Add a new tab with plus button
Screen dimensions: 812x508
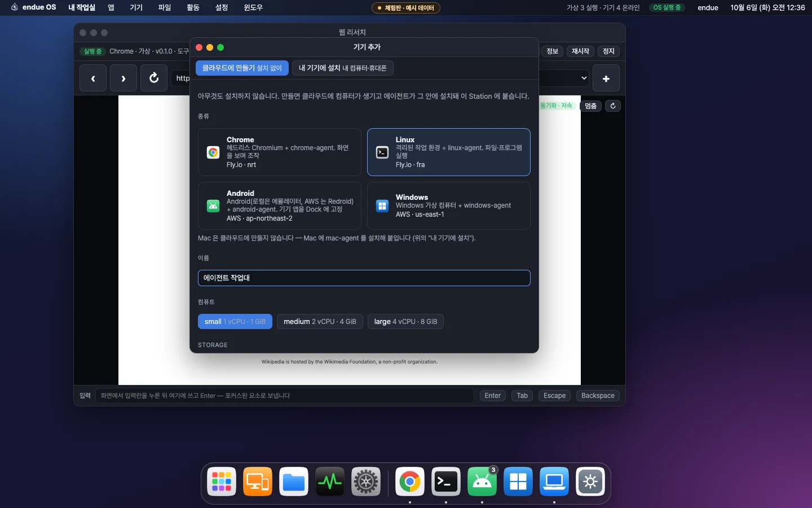[606, 78]
